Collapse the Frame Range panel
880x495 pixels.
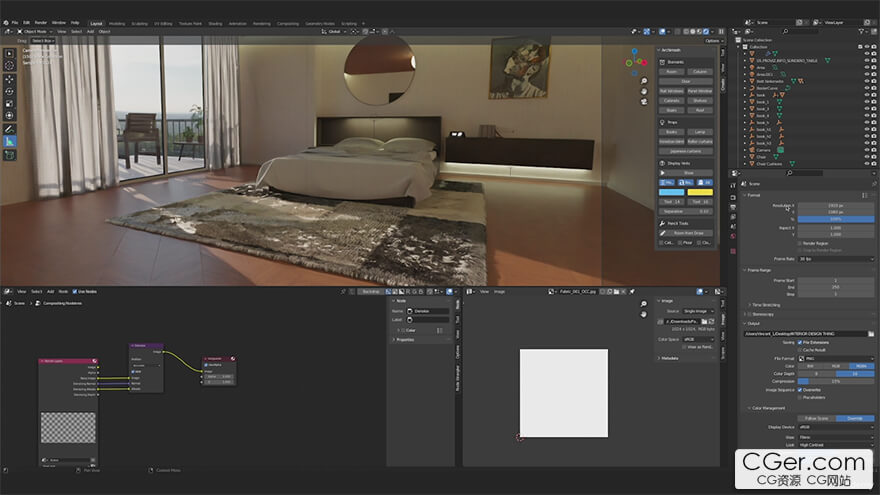[x=758, y=270]
